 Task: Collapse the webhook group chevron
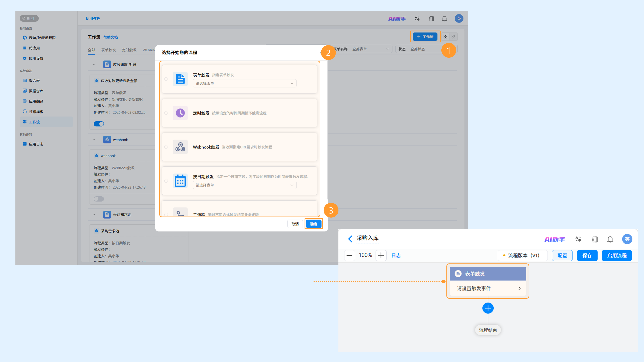click(x=94, y=140)
